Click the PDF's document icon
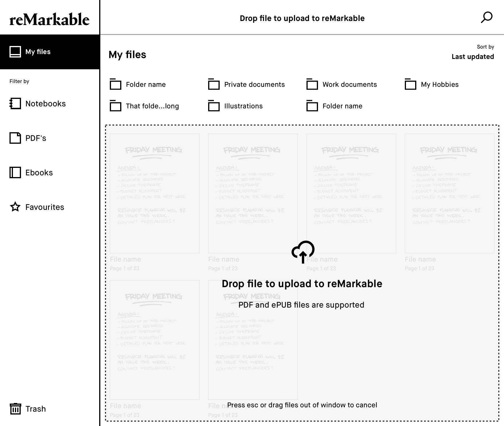This screenshot has height=426, width=504. (15, 138)
